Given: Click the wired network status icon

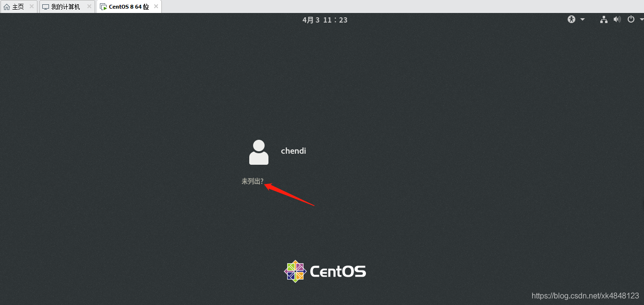Looking at the screenshot, I should (x=604, y=20).
